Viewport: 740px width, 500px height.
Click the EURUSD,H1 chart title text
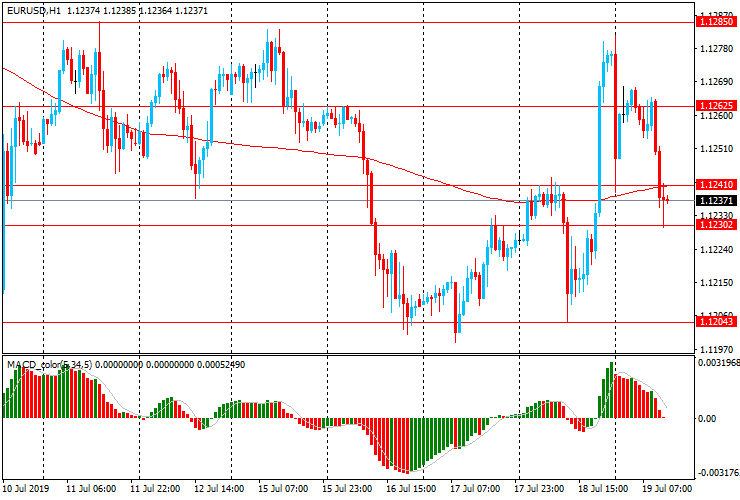[x=34, y=11]
